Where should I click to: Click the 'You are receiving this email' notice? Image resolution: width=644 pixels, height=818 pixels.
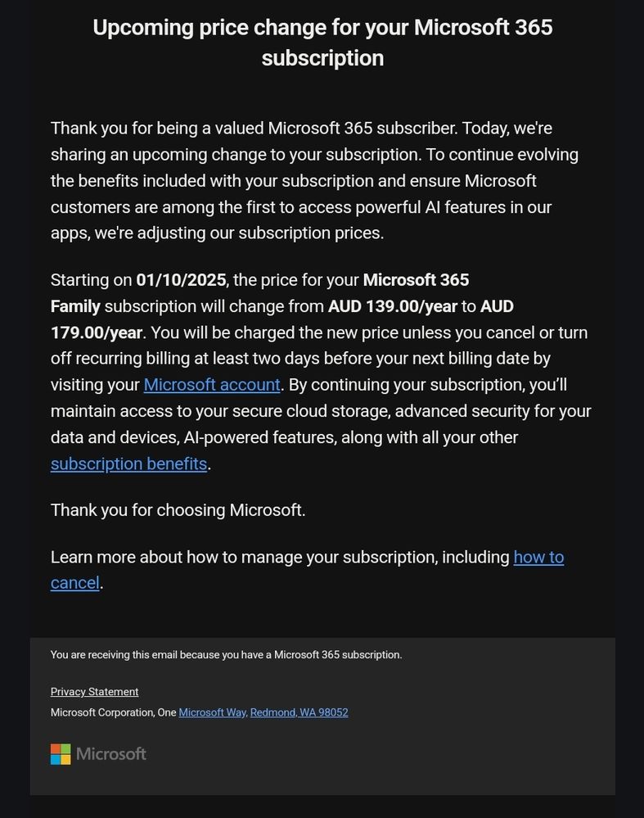[226, 655]
